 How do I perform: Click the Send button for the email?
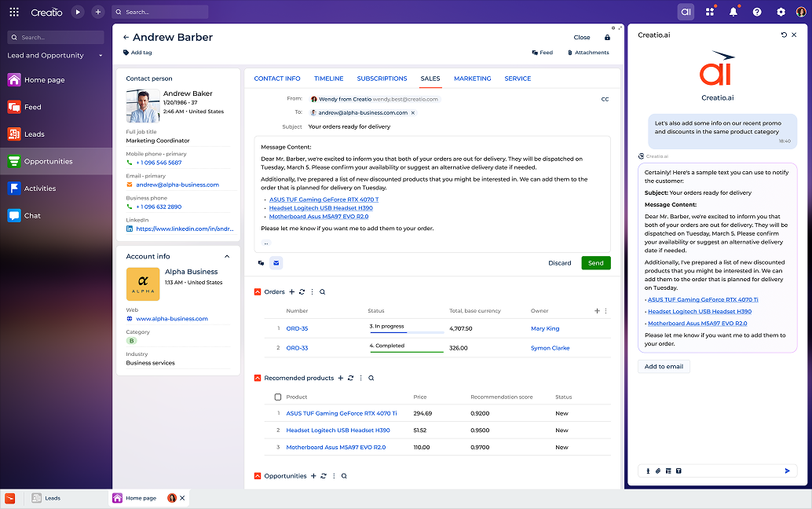pos(595,263)
